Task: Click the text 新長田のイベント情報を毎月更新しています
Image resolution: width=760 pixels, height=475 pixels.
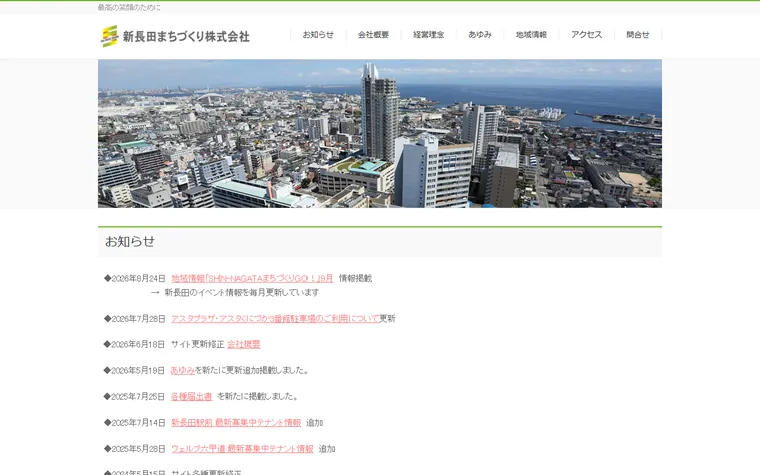Action: (242, 292)
